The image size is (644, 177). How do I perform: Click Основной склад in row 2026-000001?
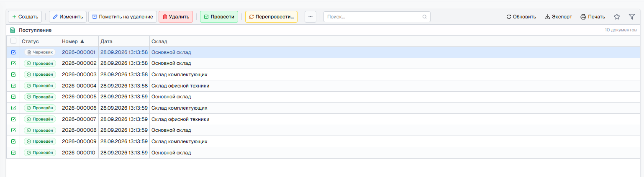pyautogui.click(x=171, y=52)
